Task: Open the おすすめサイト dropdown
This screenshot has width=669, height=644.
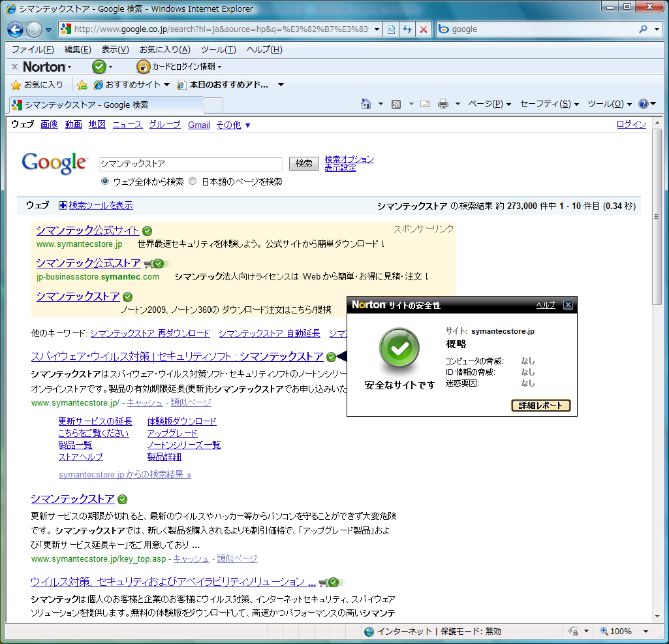Action: tap(167, 84)
